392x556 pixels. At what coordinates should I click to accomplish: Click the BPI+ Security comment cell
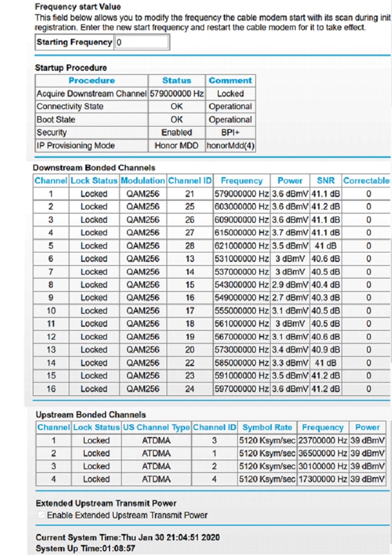pos(230,132)
